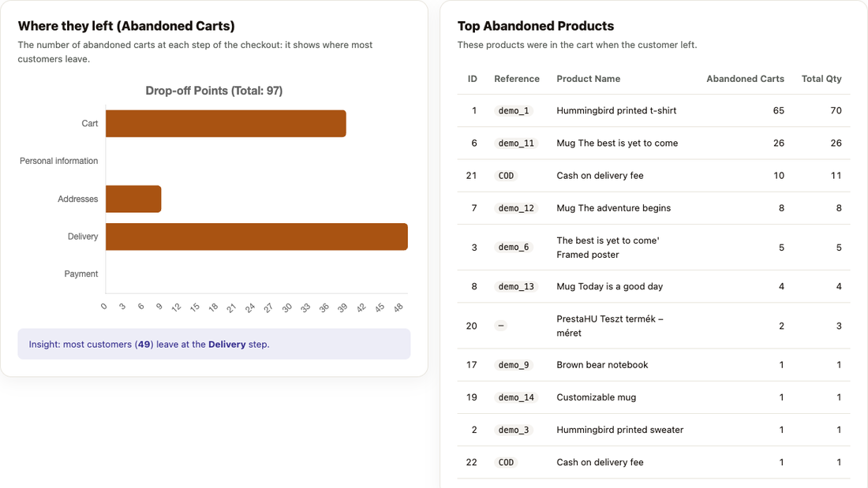The image size is (868, 488).
Task: Click ID 17 in the table
Action: 472,365
